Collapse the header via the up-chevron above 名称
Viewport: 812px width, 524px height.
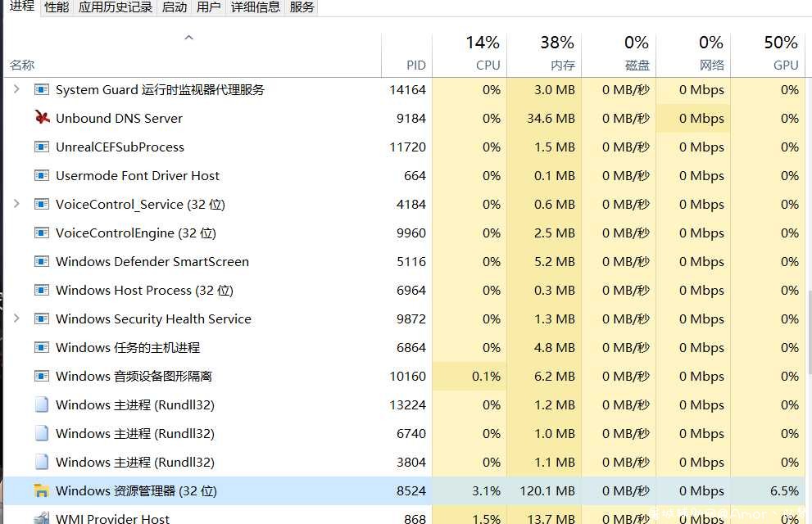click(x=189, y=37)
